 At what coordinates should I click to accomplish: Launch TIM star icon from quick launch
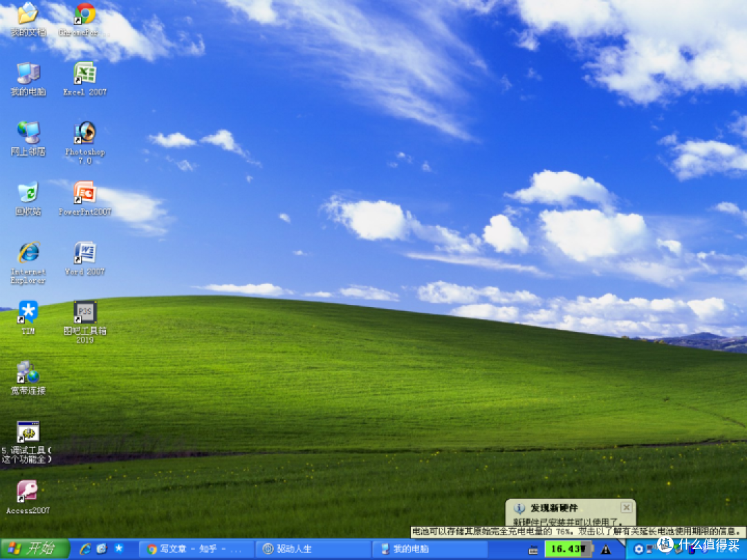pyautogui.click(x=119, y=548)
